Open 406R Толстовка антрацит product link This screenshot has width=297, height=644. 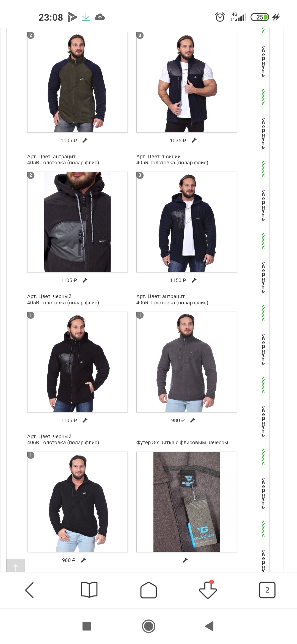(172, 303)
